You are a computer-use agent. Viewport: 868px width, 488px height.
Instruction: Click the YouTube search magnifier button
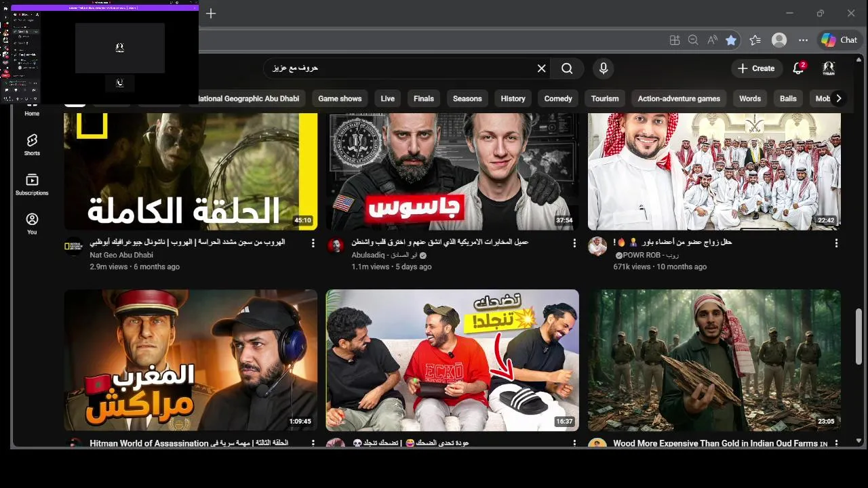pyautogui.click(x=567, y=68)
